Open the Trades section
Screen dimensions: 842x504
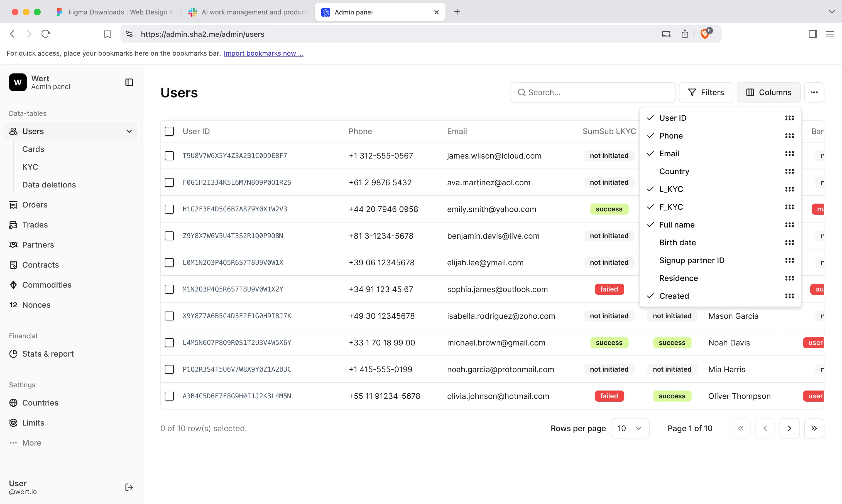coord(35,224)
